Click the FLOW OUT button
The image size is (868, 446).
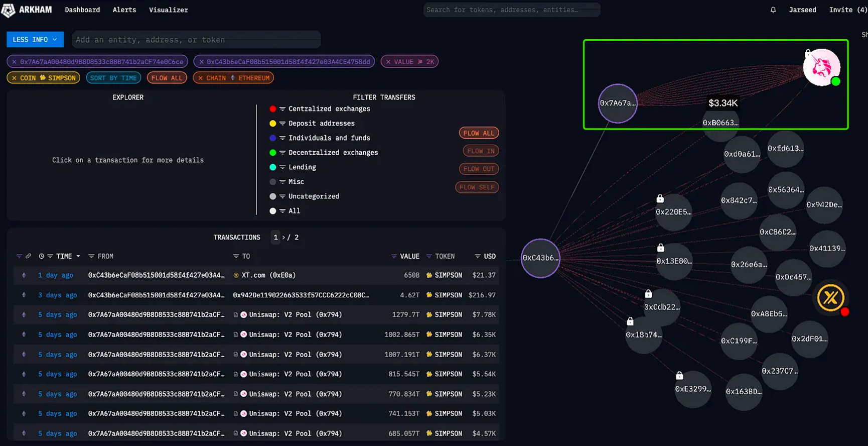point(479,169)
